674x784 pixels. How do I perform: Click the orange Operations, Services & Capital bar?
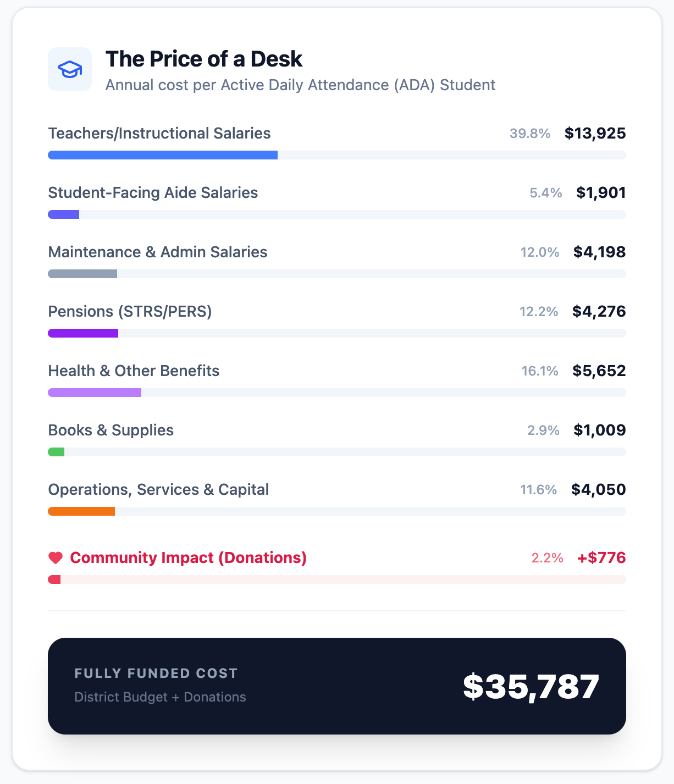pyautogui.click(x=81, y=511)
